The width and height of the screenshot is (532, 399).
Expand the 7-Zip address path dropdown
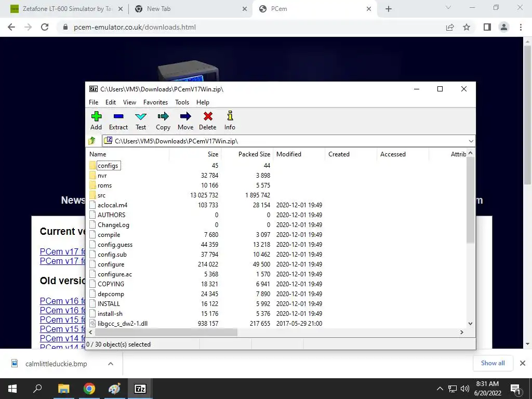471,141
